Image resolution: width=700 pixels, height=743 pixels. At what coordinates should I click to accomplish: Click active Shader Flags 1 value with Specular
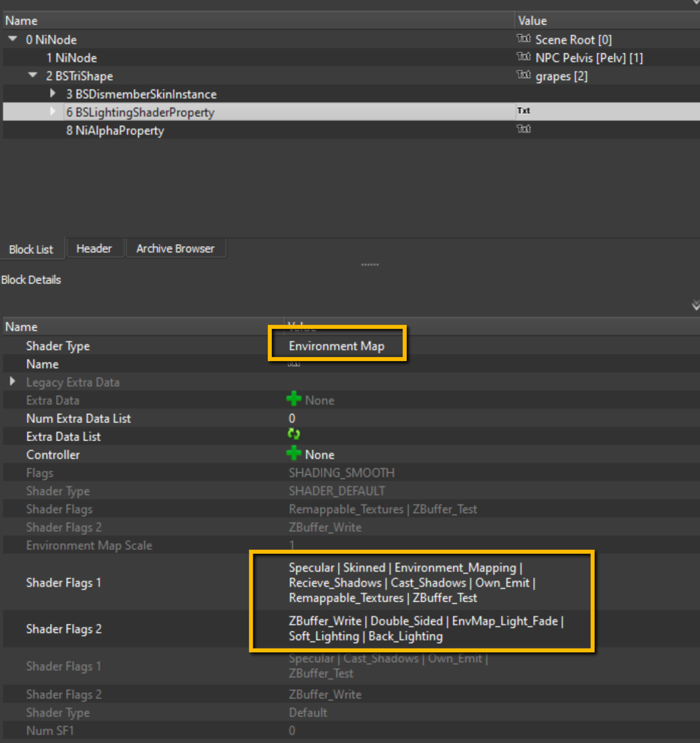point(412,583)
